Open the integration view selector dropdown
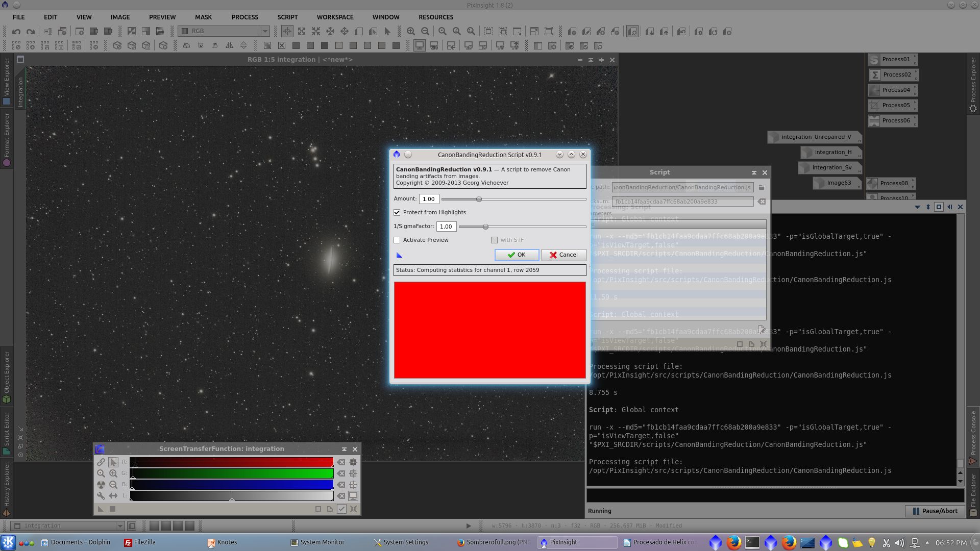Screen dimensions: 980x551 68,526
